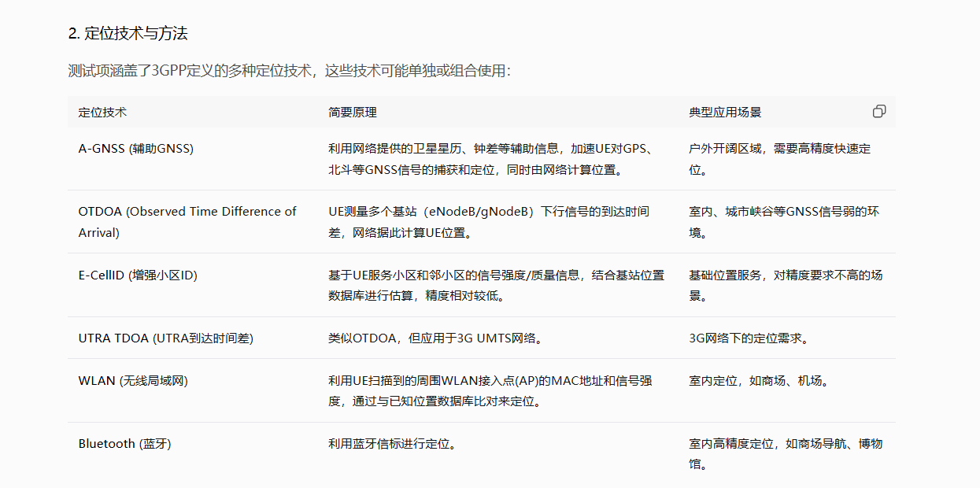Click the '室内定位，如商场、机场' cell
This screenshot has width=980, height=488.
pyautogui.click(x=759, y=380)
